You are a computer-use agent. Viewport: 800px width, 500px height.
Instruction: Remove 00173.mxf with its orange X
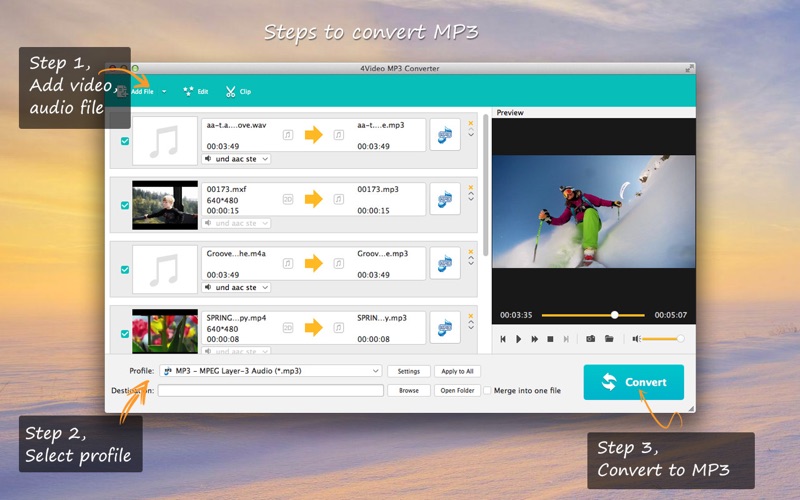point(471,187)
